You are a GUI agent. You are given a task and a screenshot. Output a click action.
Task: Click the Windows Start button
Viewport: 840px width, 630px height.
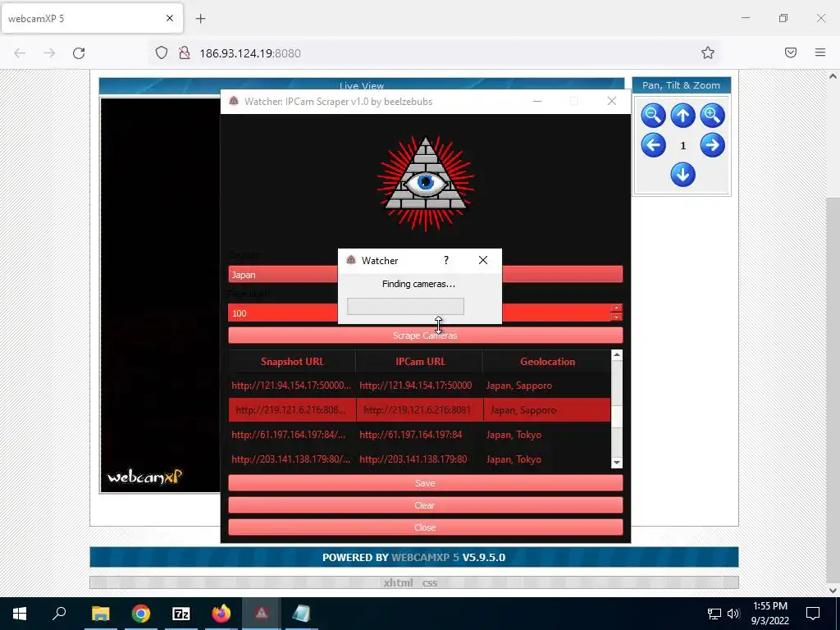[x=20, y=614]
